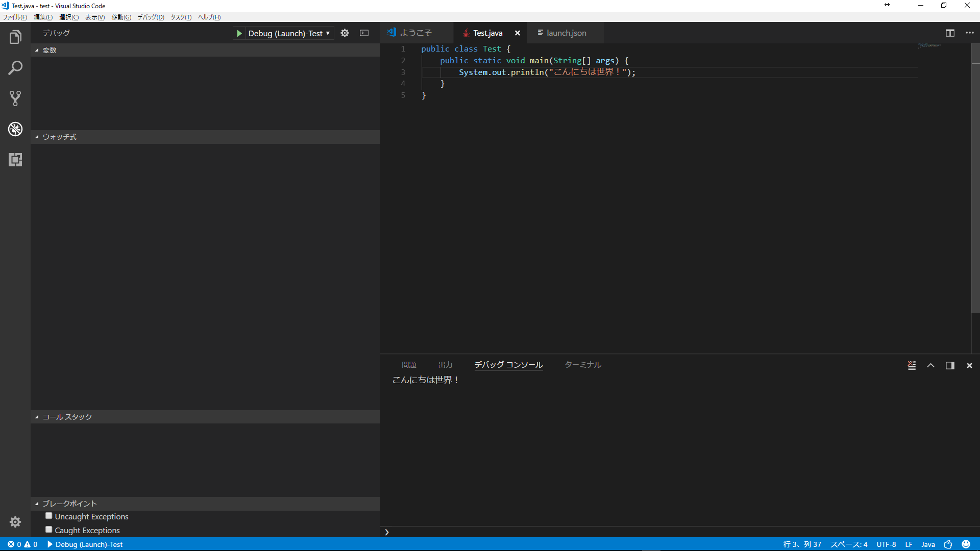Change language mode via Java status item
The width and height of the screenshot is (980, 551).
[928, 544]
